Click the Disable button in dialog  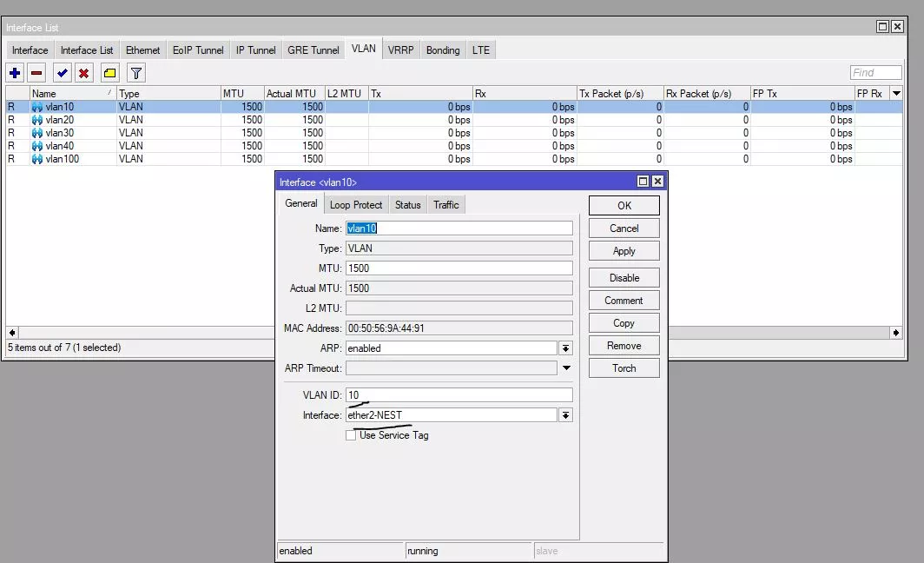pos(624,278)
